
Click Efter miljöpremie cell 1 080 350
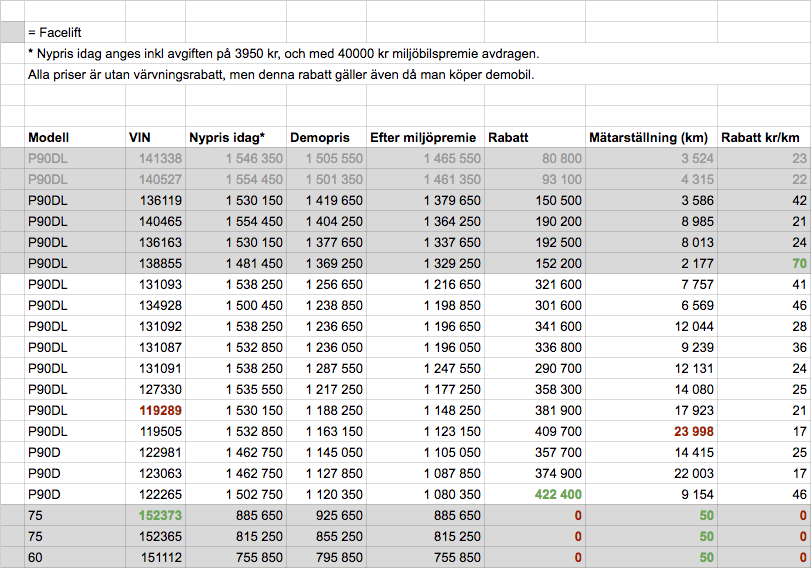(x=425, y=495)
